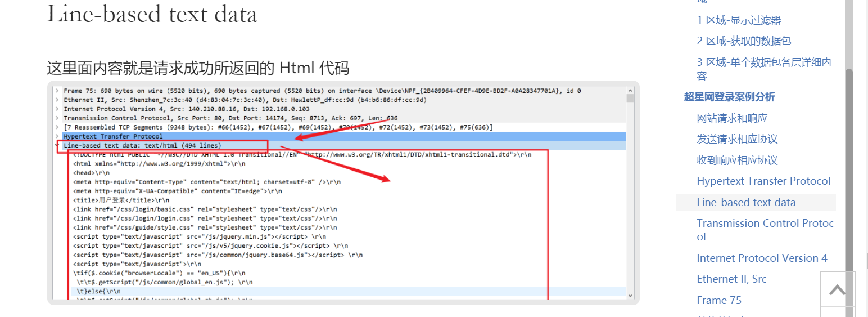This screenshot has width=868, height=317.
Task: Click the X-UA-Compatible meta line
Action: click(177, 191)
